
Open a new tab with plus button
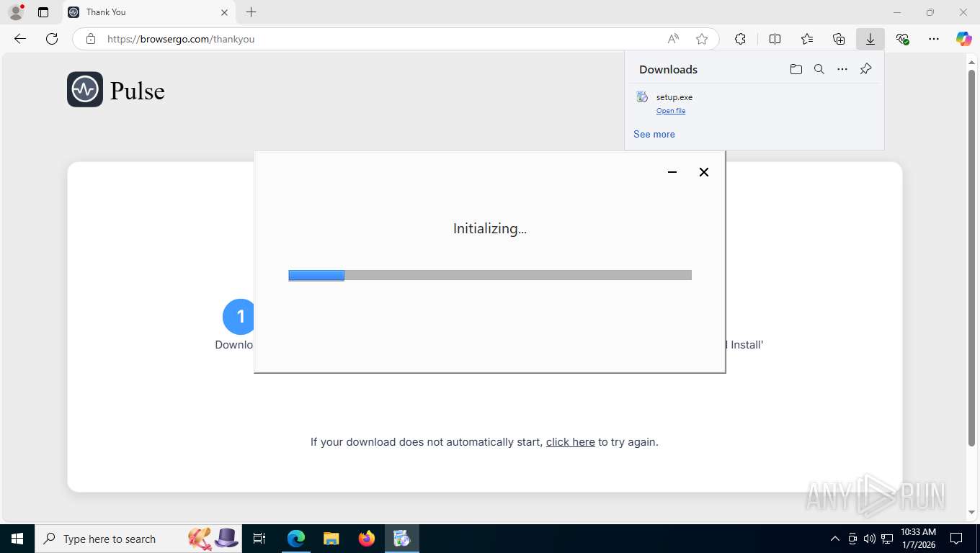pyautogui.click(x=251, y=12)
